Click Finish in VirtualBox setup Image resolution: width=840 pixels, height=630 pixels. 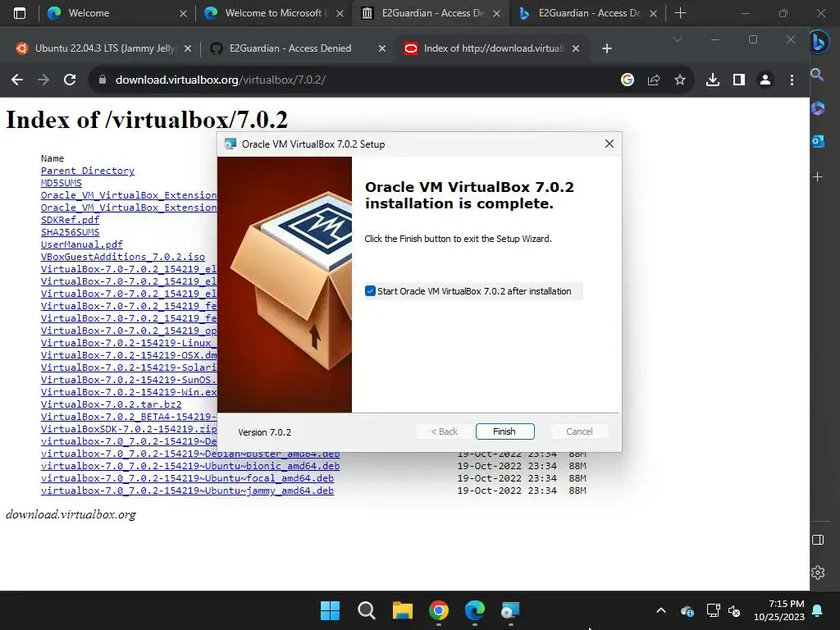point(504,431)
